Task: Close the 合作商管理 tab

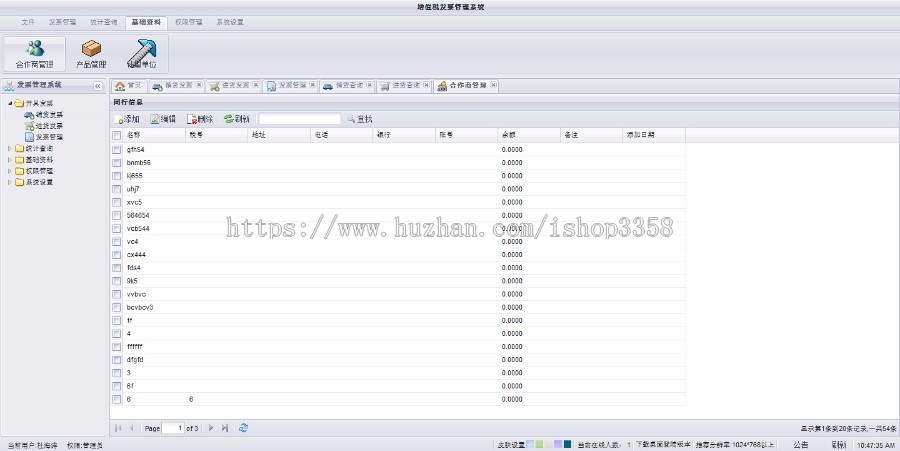Action: click(x=494, y=85)
